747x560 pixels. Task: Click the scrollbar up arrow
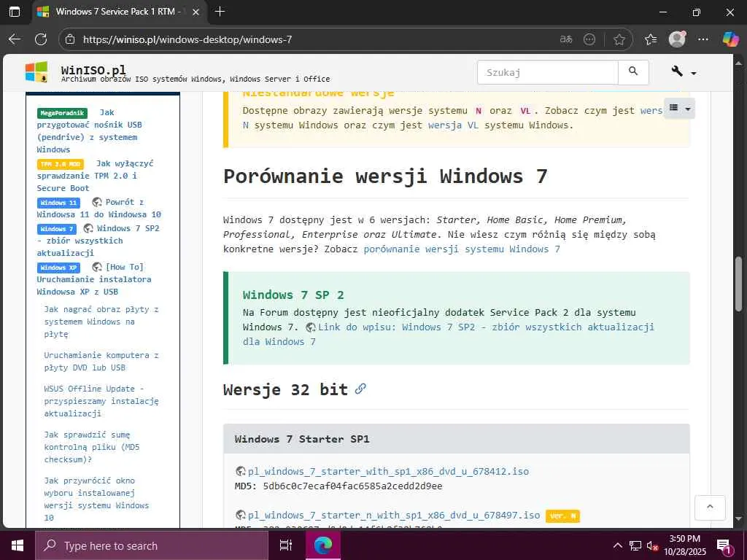pyautogui.click(x=739, y=63)
